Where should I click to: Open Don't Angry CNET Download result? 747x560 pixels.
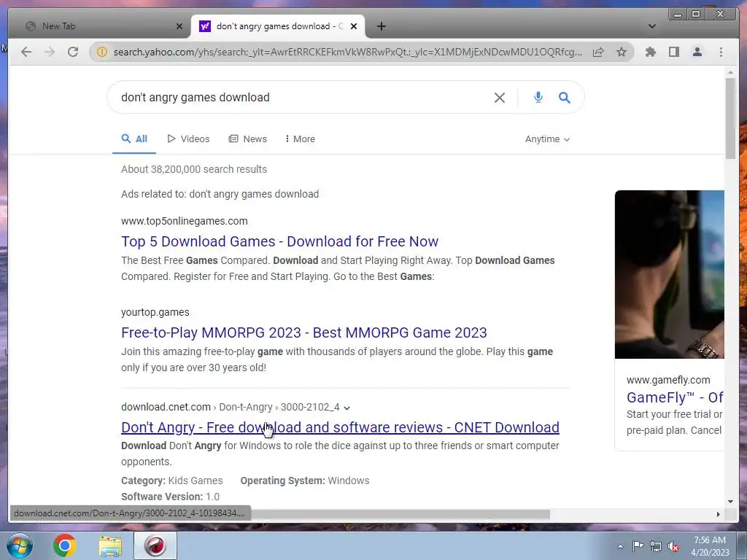click(x=340, y=427)
